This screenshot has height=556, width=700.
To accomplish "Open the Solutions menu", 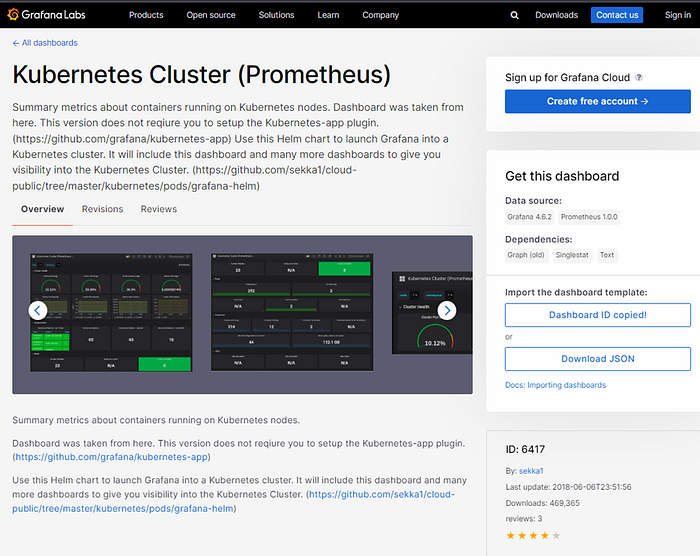I will tap(276, 15).
